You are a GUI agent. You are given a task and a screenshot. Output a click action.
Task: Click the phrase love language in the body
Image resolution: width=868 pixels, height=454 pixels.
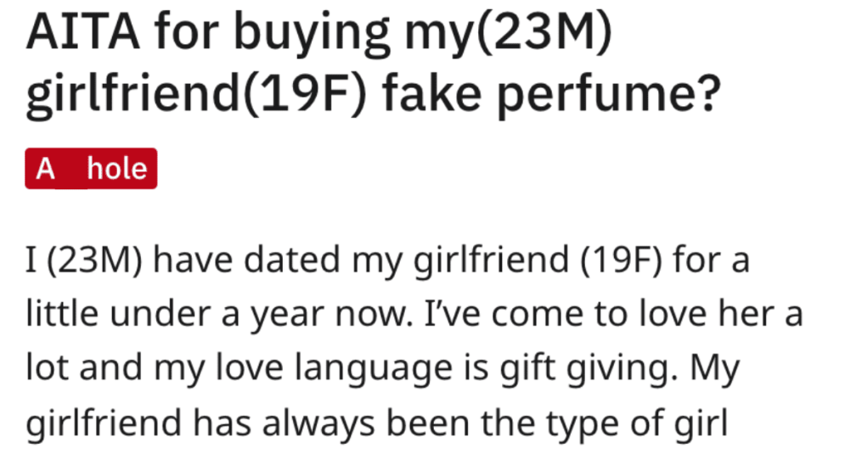334,369
